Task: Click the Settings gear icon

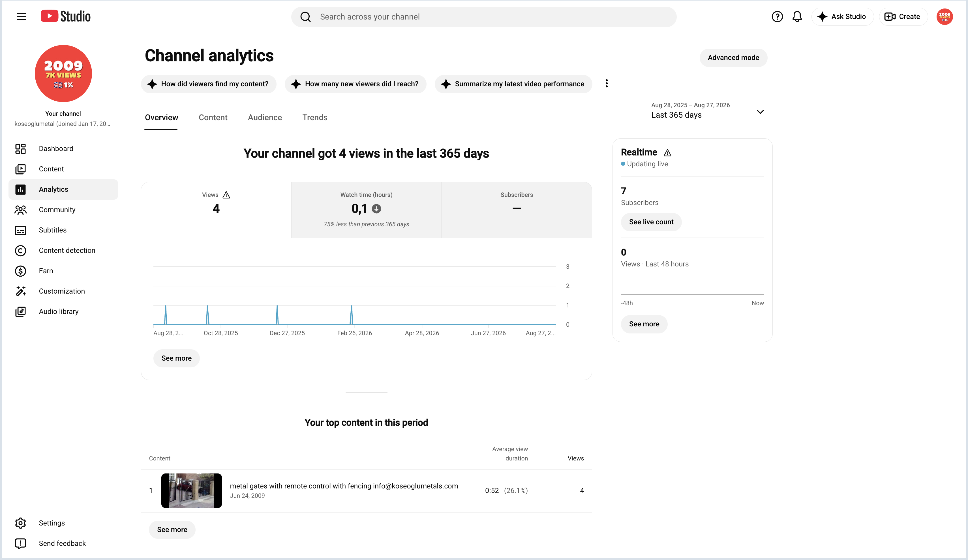Action: pyautogui.click(x=20, y=523)
